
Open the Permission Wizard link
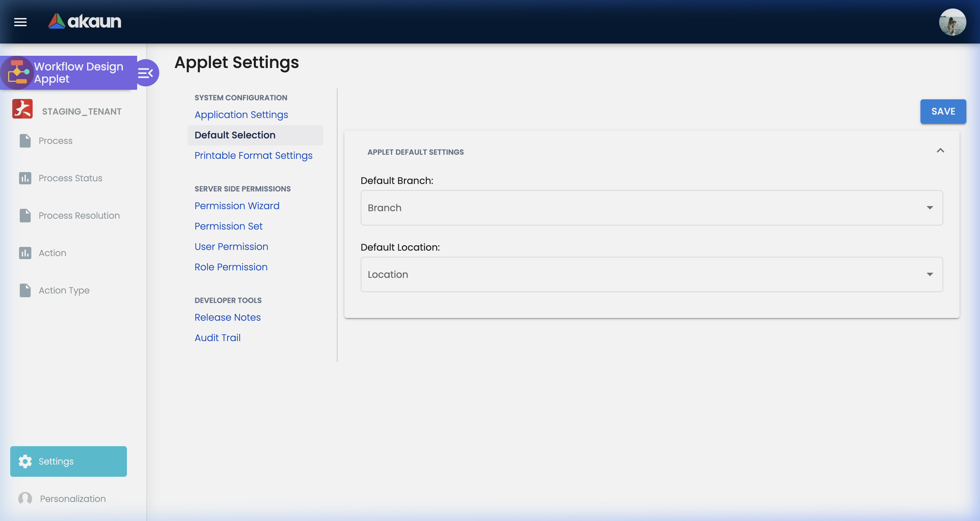click(236, 206)
